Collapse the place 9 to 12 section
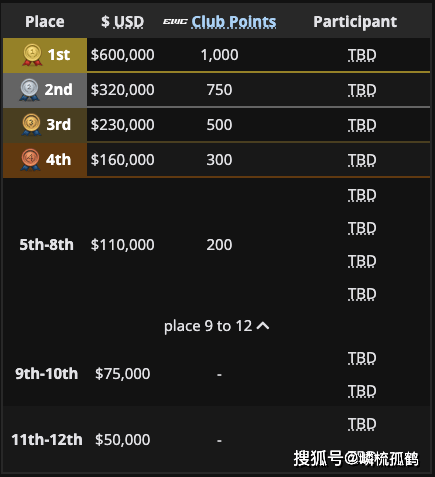This screenshot has width=435, height=477. pyautogui.click(x=216, y=326)
